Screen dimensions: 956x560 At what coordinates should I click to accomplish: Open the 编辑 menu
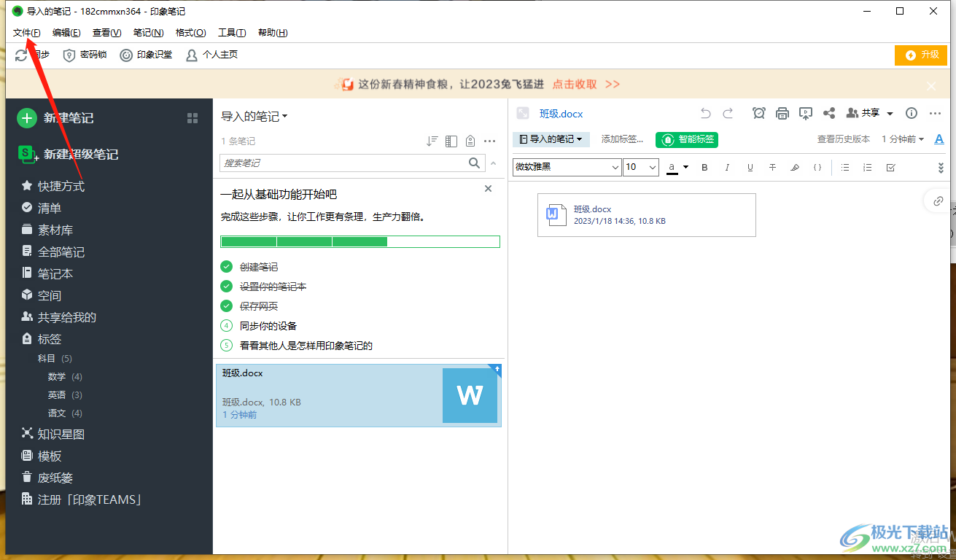[x=66, y=33]
